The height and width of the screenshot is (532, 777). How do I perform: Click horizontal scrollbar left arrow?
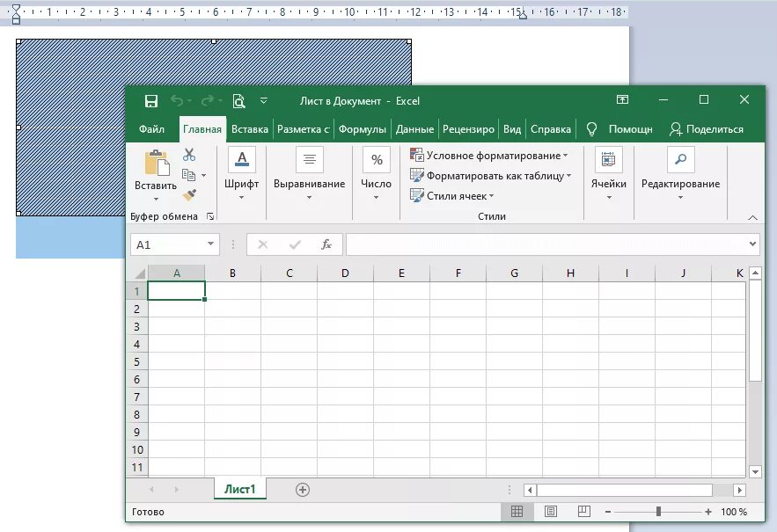[530, 490]
